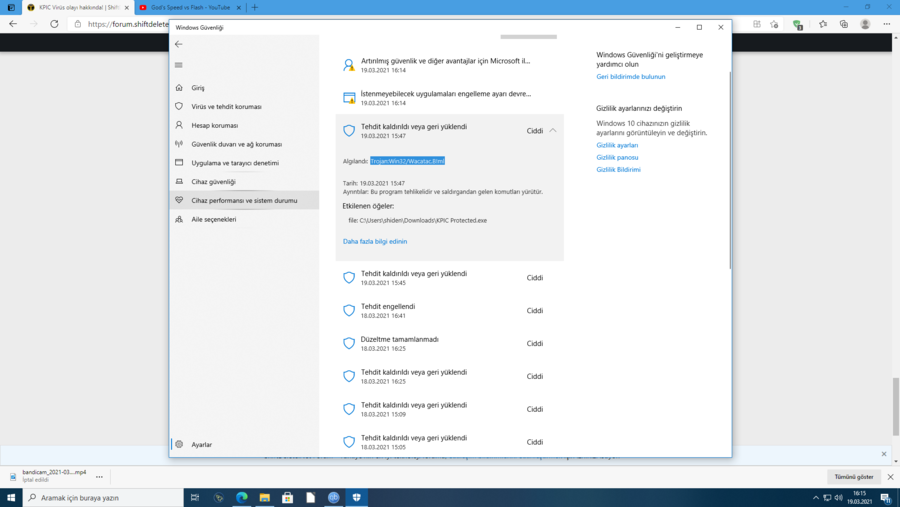Click laptop icon beside Cihaz güvenliği
Screen dimensions: 900x507
[x=179, y=181]
